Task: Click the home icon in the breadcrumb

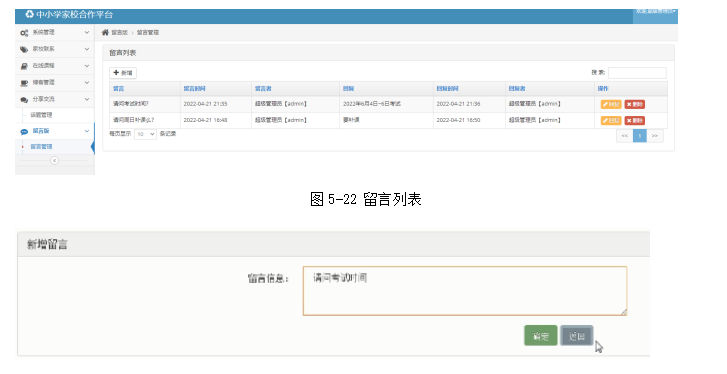Action: pyautogui.click(x=105, y=32)
